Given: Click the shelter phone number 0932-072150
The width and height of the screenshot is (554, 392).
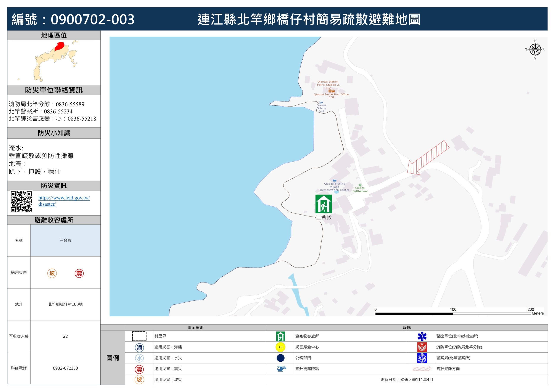Looking at the screenshot, I should (65, 368).
